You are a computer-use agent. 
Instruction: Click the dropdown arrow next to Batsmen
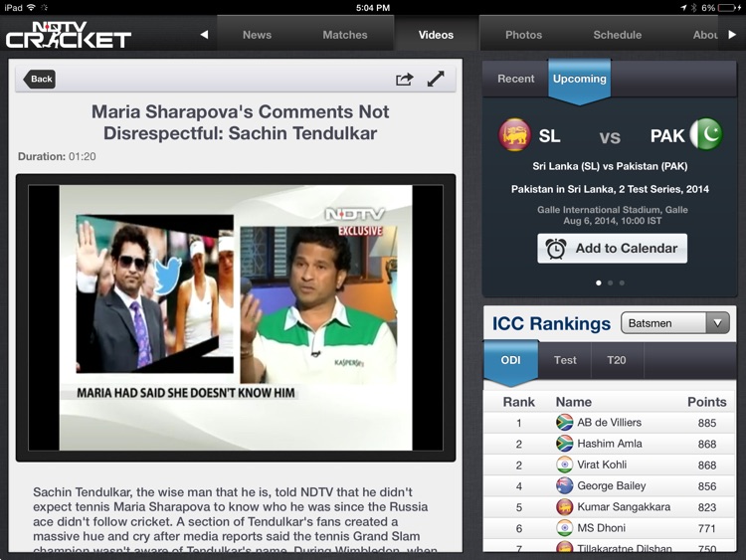[x=718, y=323]
